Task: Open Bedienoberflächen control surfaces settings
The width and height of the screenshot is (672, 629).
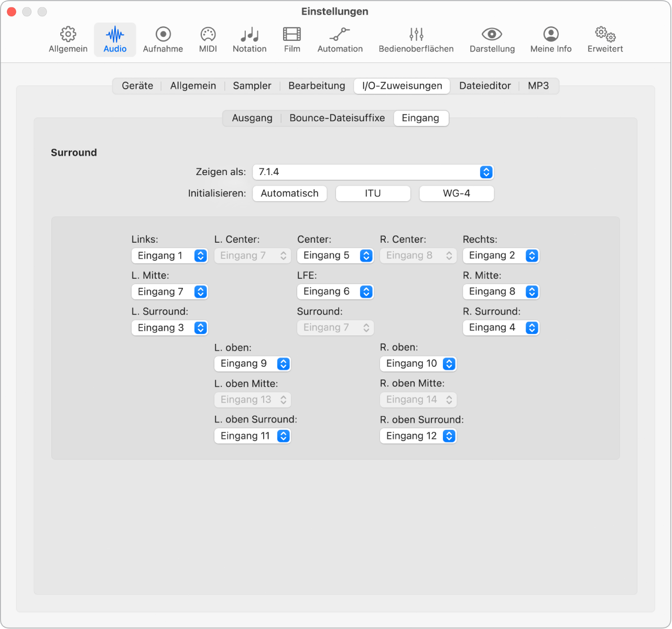Action: (x=416, y=40)
